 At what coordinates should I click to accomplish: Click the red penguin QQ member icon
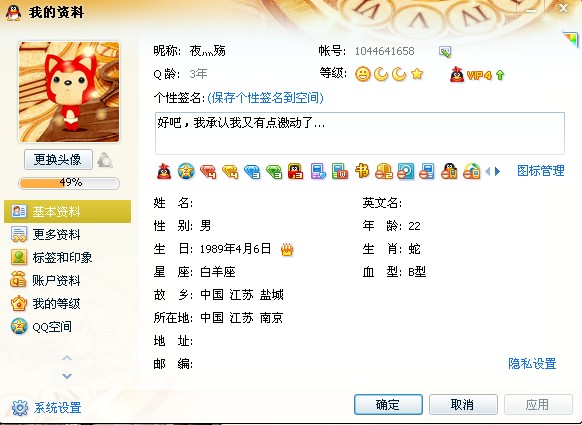click(x=164, y=171)
